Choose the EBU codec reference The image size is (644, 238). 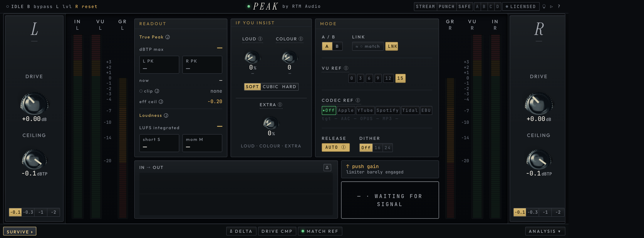click(x=426, y=110)
